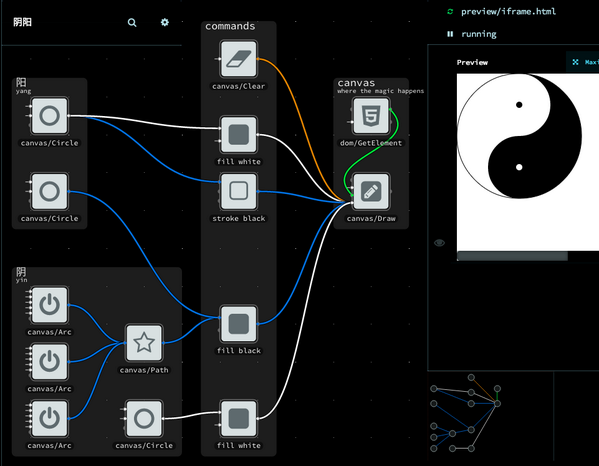The width and height of the screenshot is (599, 466).
Task: Click the preview horizontal scrollbar
Action: coord(512,256)
